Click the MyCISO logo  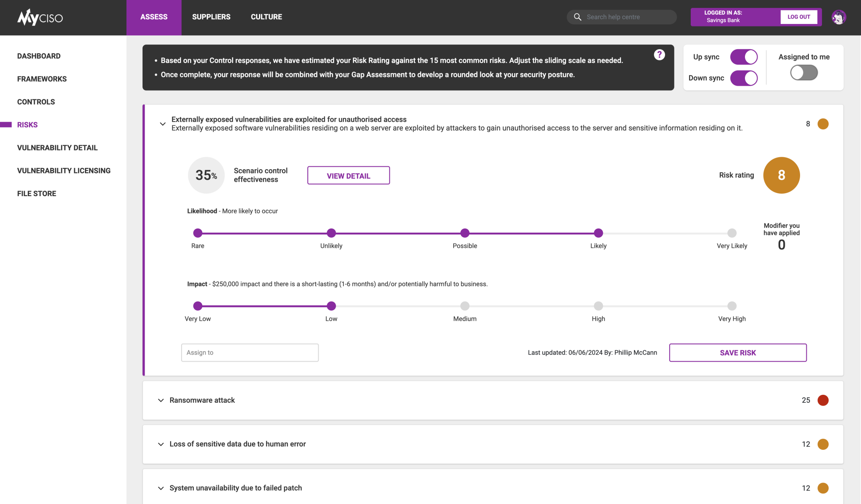40,17
